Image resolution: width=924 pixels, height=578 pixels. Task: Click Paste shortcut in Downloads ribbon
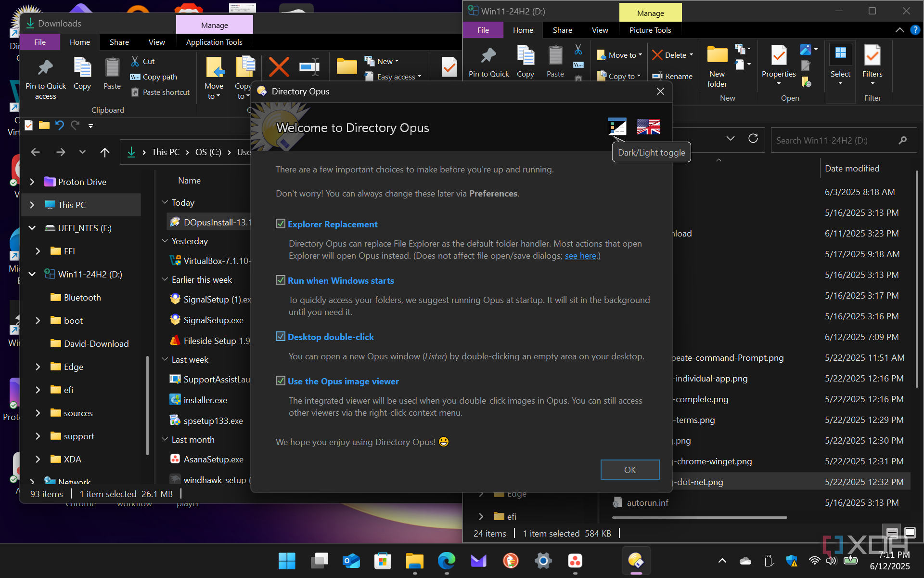pyautogui.click(x=161, y=92)
